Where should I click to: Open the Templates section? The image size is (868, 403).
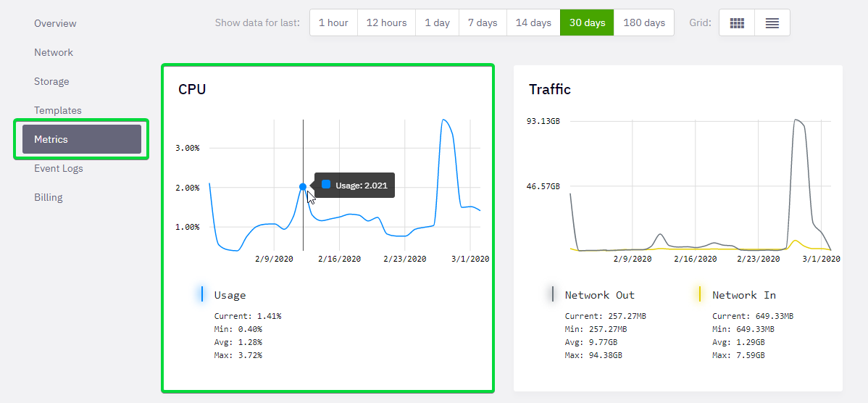tap(57, 110)
